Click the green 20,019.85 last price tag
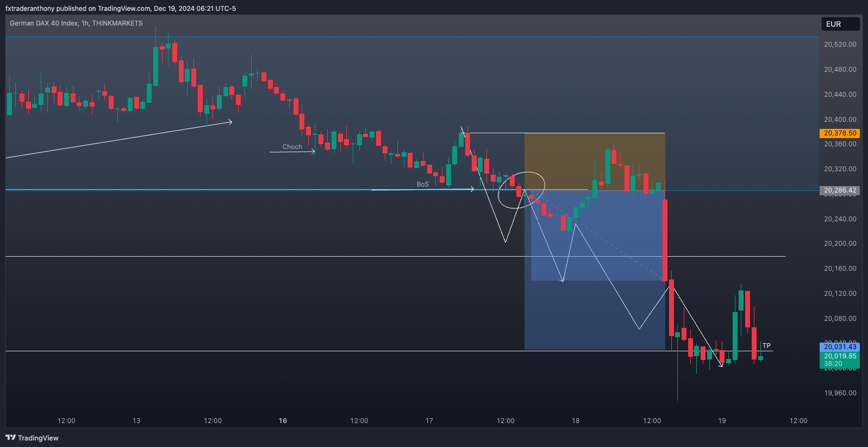The width and height of the screenshot is (868, 447). pos(840,356)
